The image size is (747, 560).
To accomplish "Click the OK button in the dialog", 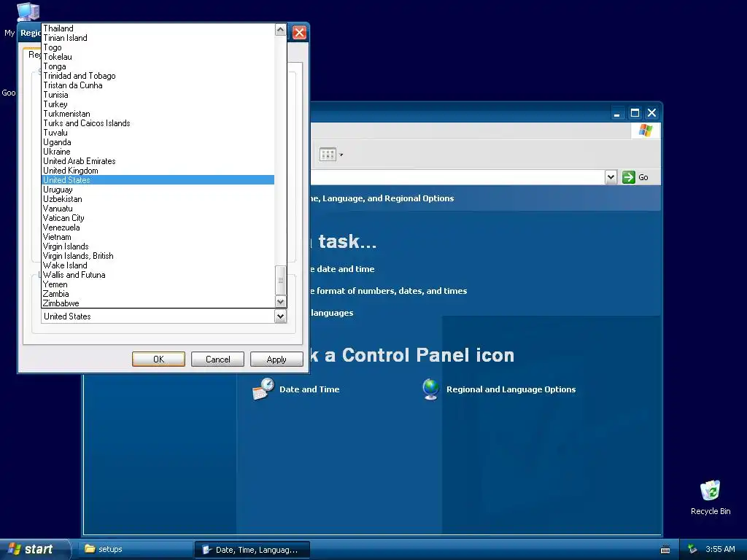I will click(158, 359).
